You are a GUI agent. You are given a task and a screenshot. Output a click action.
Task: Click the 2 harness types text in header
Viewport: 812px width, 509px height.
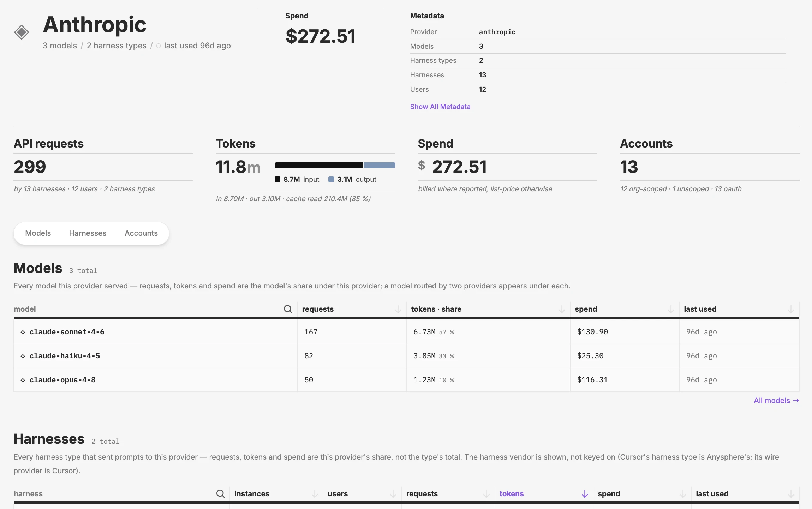point(117,46)
